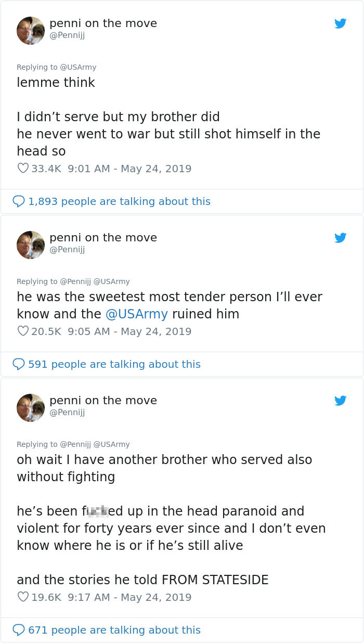Image resolution: width=364 pixels, height=643 pixels.
Task: Click the 33.4K like count on the first tweet
Action: coord(46,168)
